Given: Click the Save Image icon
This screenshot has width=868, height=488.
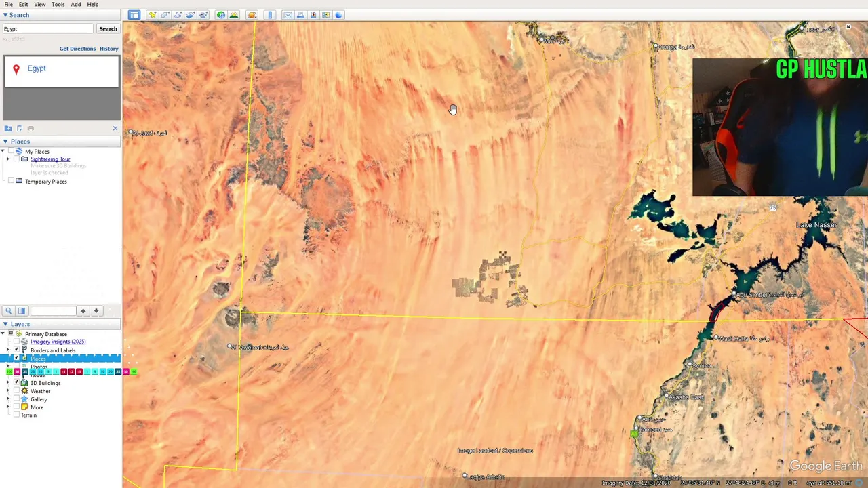Looking at the screenshot, I should [x=313, y=15].
